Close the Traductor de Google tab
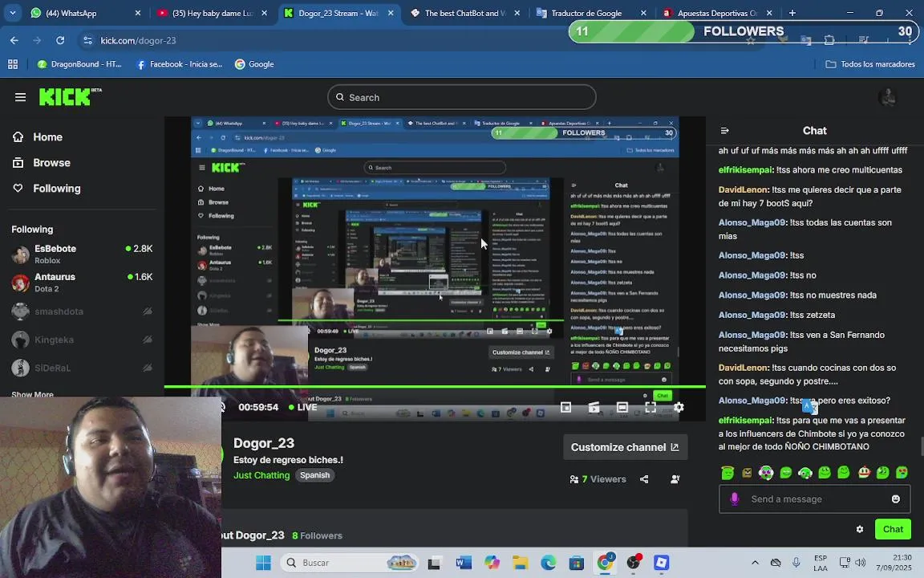The width and height of the screenshot is (924, 578). (x=643, y=13)
